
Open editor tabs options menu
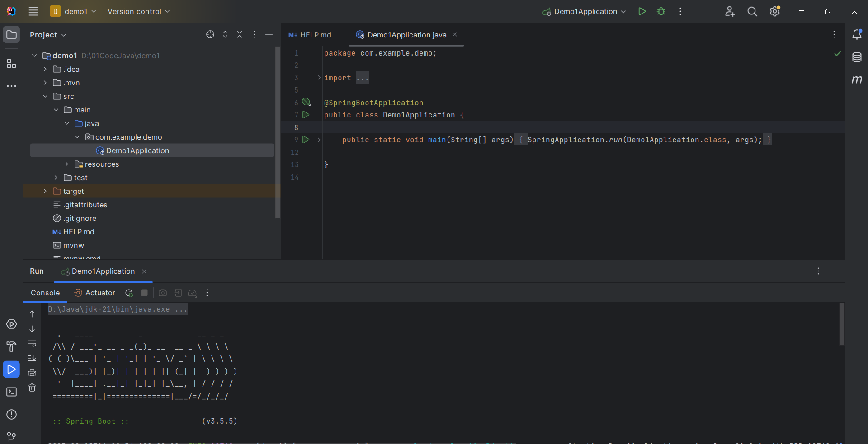834,34
